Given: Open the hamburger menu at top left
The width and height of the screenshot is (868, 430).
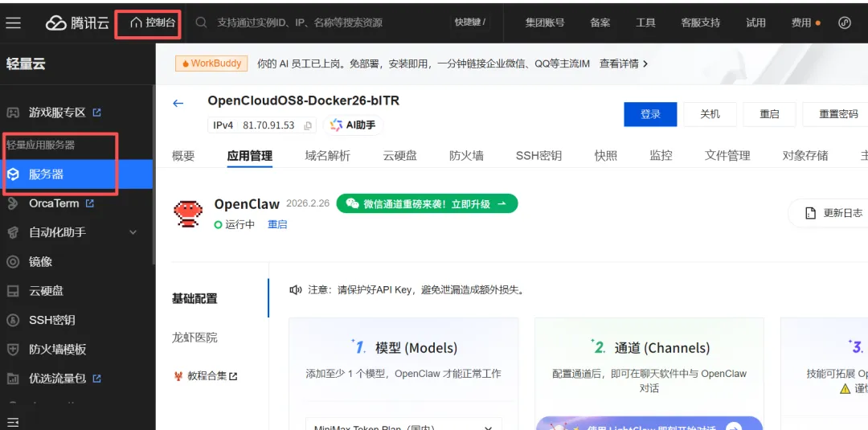Looking at the screenshot, I should [14, 23].
